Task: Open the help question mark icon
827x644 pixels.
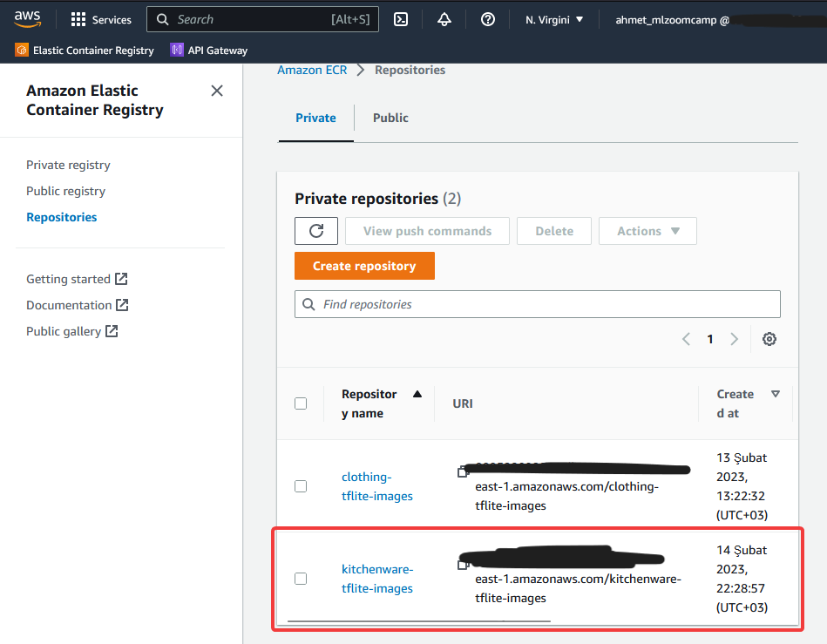Action: tap(488, 19)
